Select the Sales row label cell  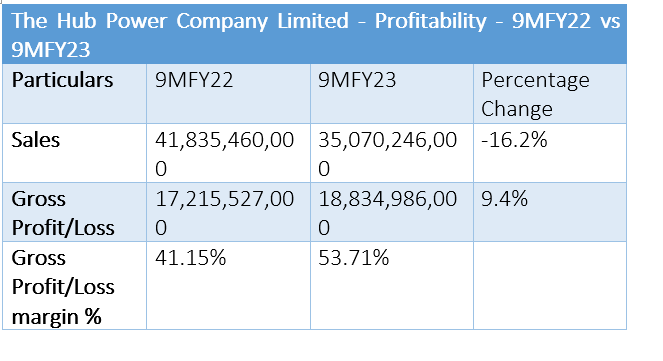click(74, 153)
